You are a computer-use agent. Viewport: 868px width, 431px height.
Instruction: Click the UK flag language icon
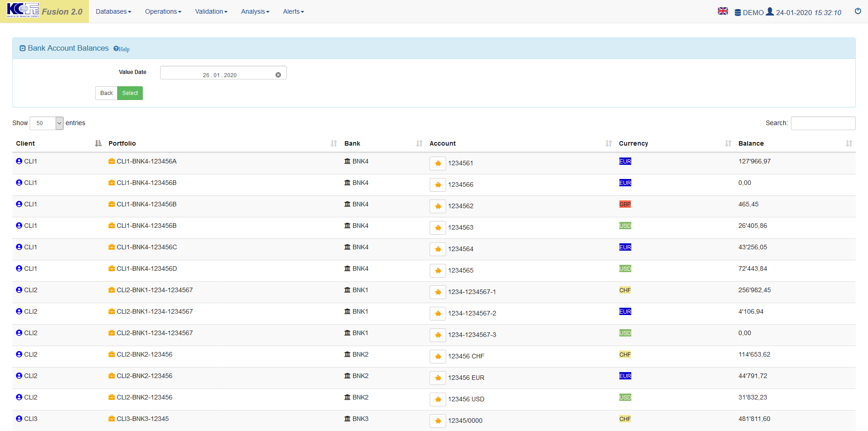pyautogui.click(x=722, y=11)
